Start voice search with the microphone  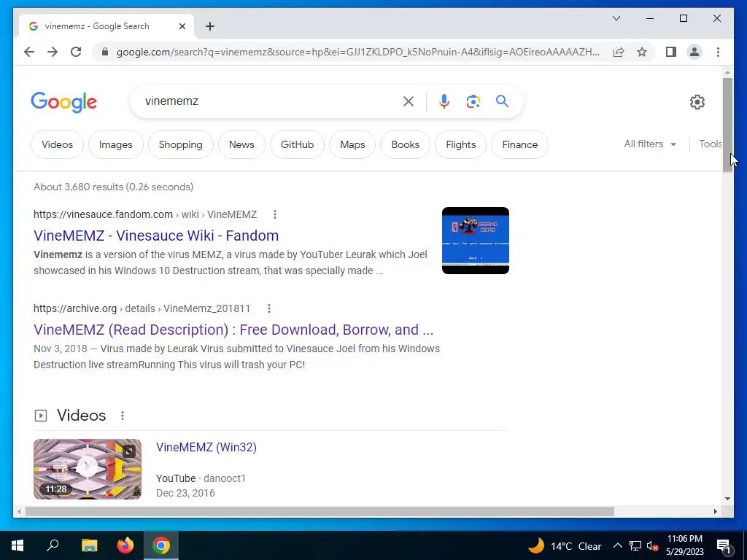tap(444, 101)
